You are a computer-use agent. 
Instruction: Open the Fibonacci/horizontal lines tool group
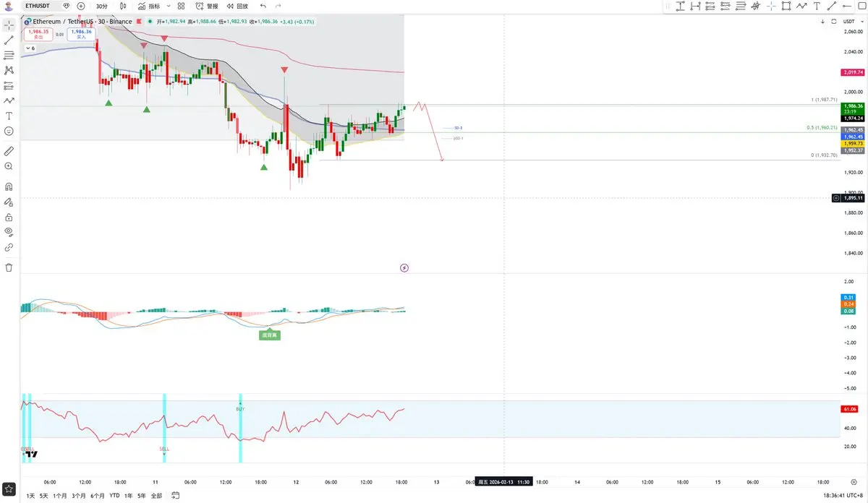coord(9,55)
